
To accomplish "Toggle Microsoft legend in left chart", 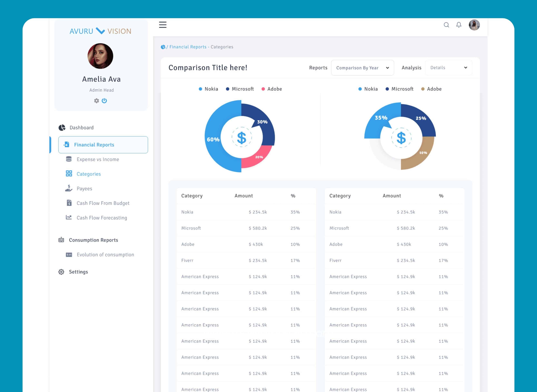I will [240, 89].
